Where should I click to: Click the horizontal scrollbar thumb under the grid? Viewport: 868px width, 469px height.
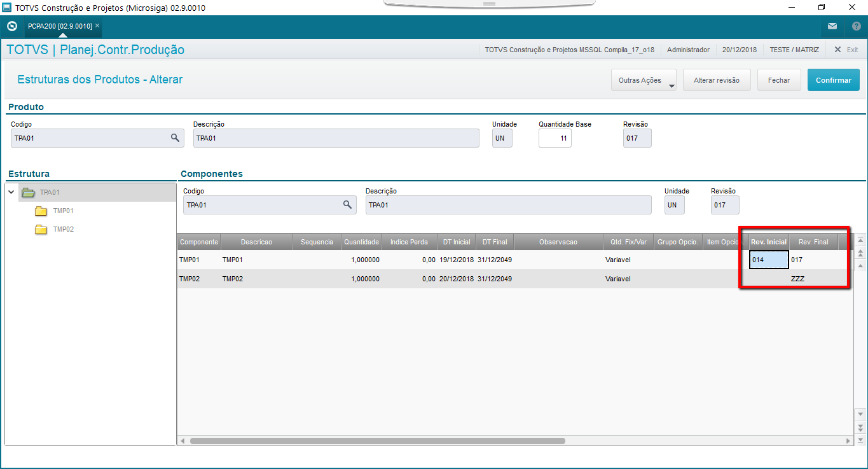[x=377, y=440]
